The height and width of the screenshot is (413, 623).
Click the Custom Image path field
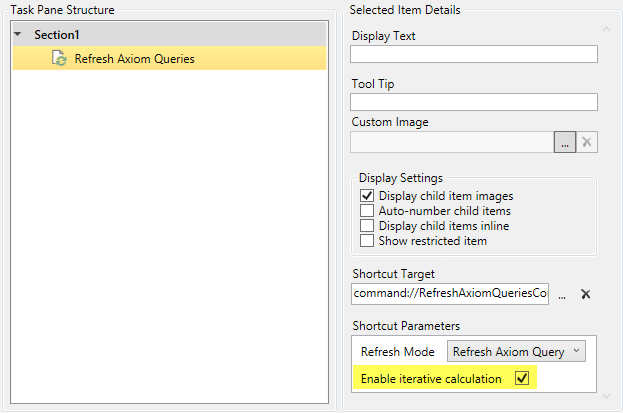(x=452, y=142)
